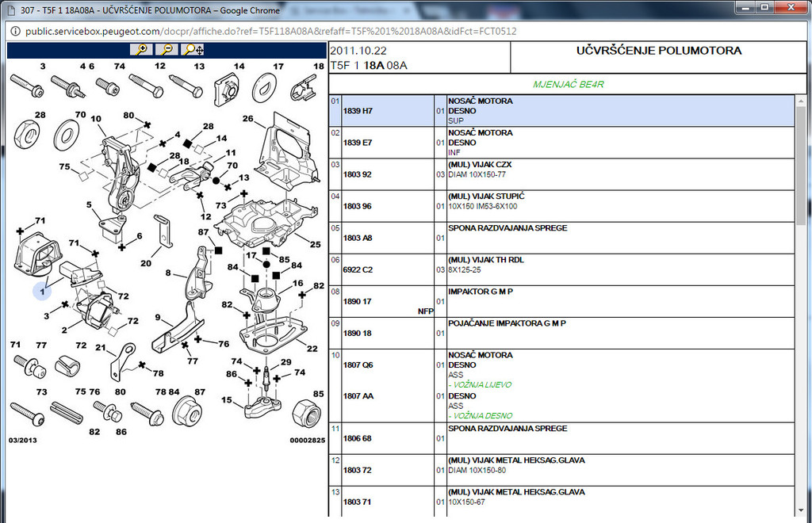
Task: Click the scroll up arrow of parts list
Action: [802, 100]
